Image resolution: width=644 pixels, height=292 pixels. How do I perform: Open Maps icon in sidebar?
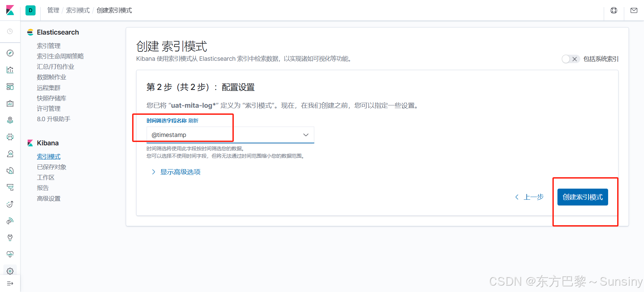[10, 120]
